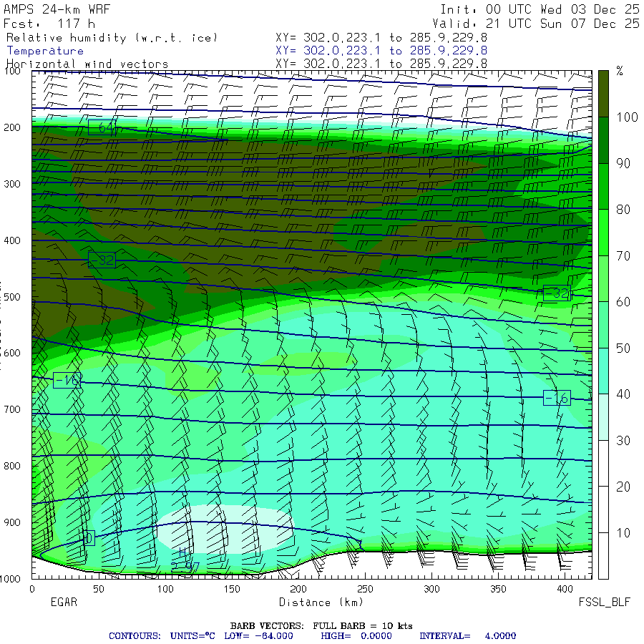Click the blue Temperature legend label
The width and height of the screenshot is (644, 644).
point(45,51)
